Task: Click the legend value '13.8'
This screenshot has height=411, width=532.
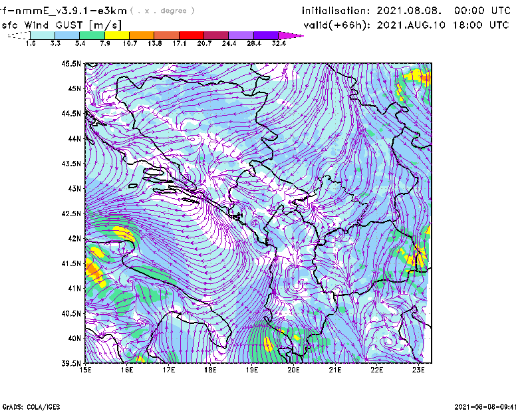Action: (155, 43)
